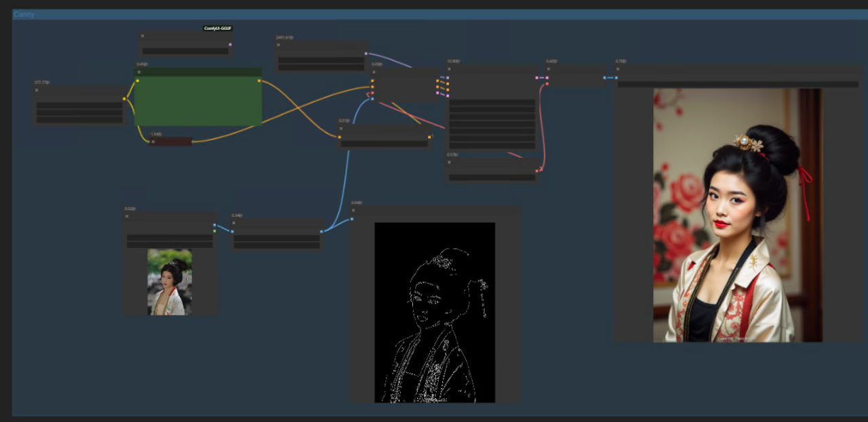Open the image file dropdown in loader node
868x422 pixels.
[170, 238]
